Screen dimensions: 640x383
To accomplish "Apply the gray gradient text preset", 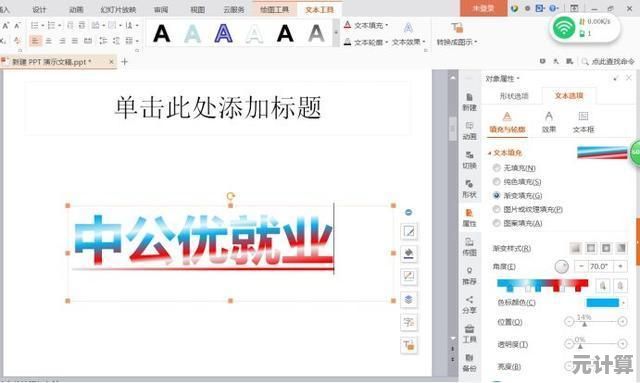I will (316, 33).
